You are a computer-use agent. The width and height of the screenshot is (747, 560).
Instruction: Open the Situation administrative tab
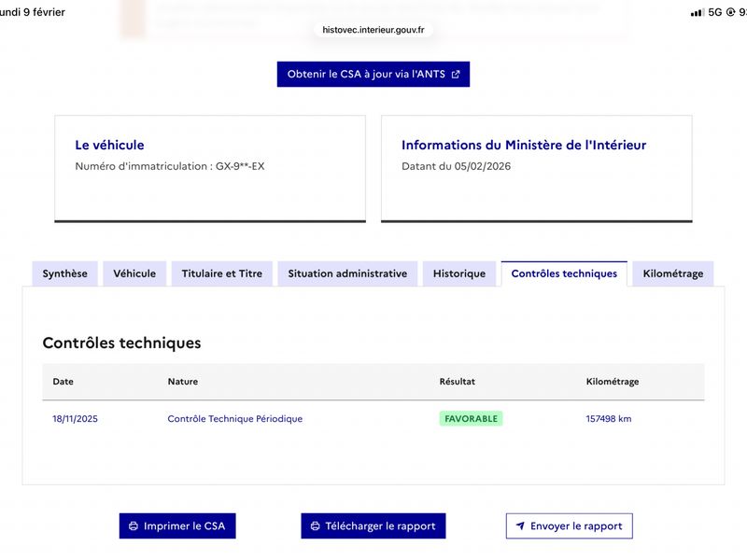(347, 273)
